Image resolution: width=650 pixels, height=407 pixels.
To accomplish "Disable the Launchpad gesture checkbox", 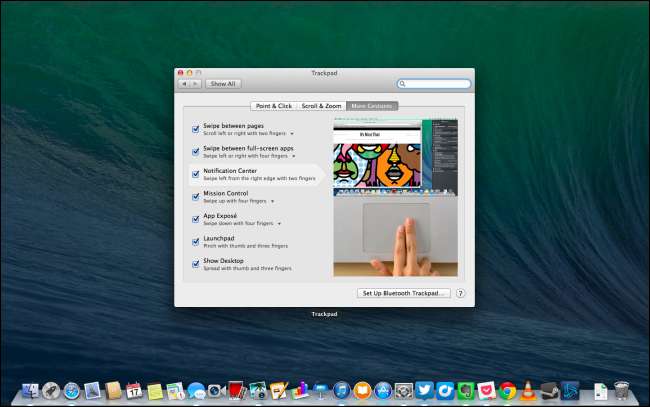I will [195, 241].
